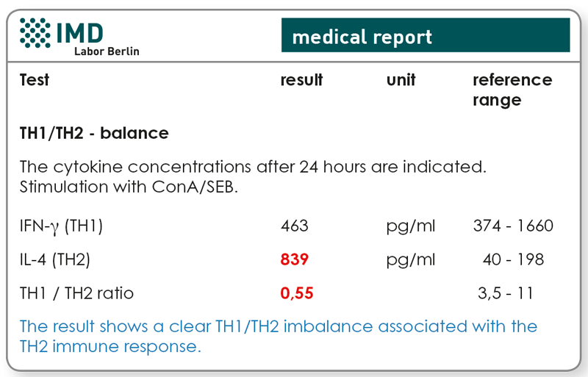Click the IFN-γ (TH1) row label
Image resolution: width=588 pixels, height=377 pixels.
point(61,226)
